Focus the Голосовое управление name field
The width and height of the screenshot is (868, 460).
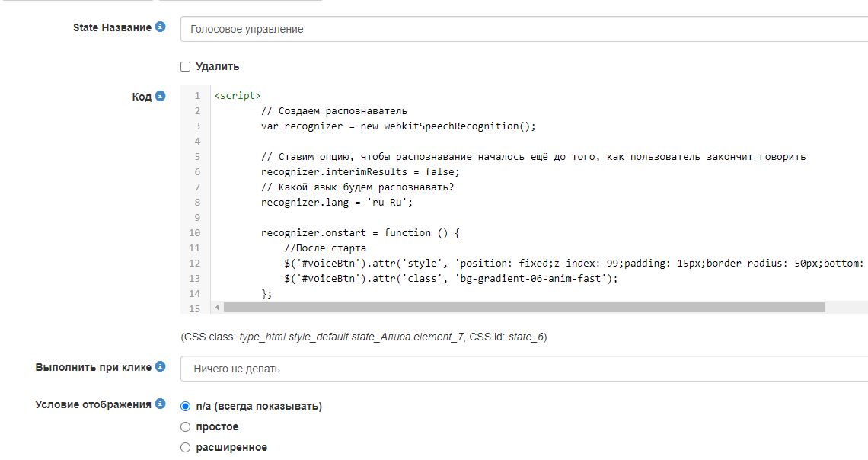point(525,29)
